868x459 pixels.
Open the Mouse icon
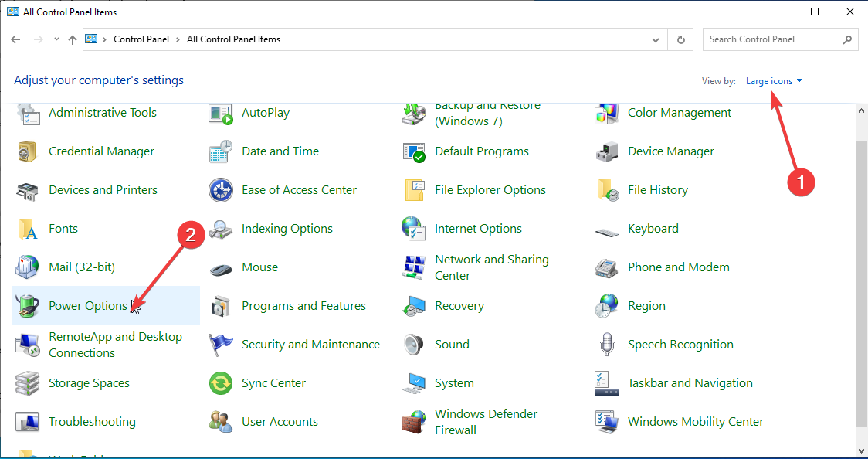coord(220,269)
